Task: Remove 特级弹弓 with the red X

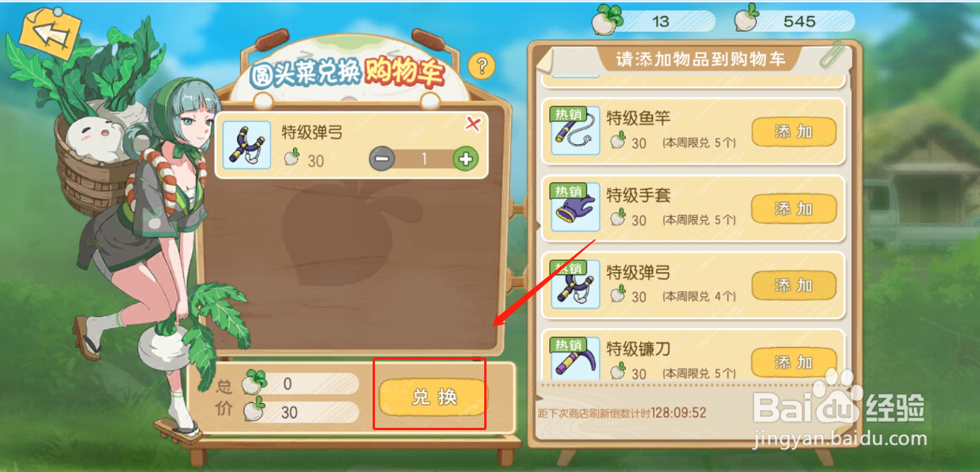Action: (x=473, y=123)
